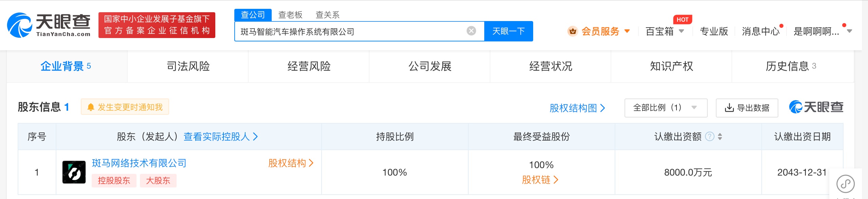
Task: Click the floating link icon at the bottom right
Action: [846, 184]
